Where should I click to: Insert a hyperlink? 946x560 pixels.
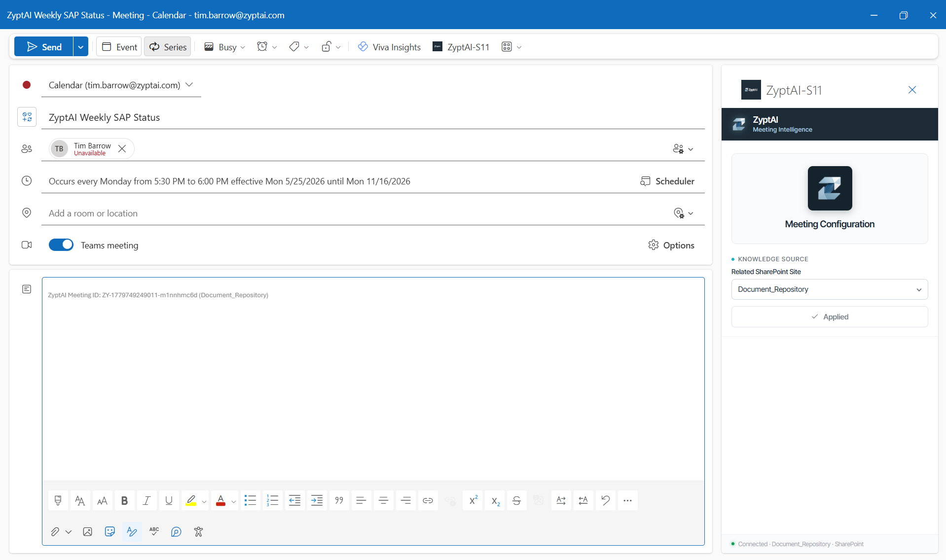pyautogui.click(x=428, y=501)
